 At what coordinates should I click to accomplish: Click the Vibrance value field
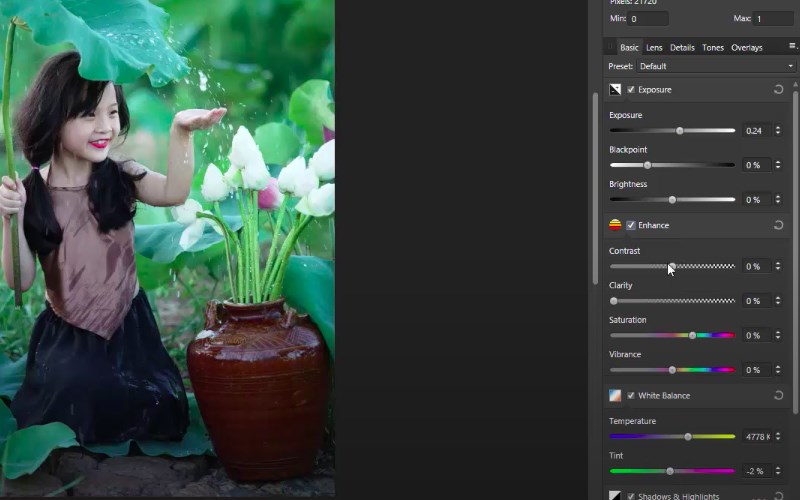click(x=756, y=370)
